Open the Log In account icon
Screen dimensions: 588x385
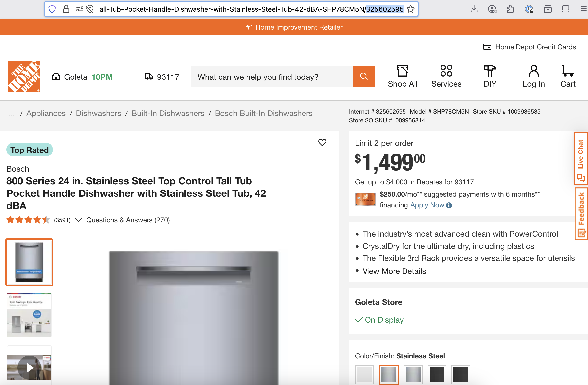pos(534,76)
